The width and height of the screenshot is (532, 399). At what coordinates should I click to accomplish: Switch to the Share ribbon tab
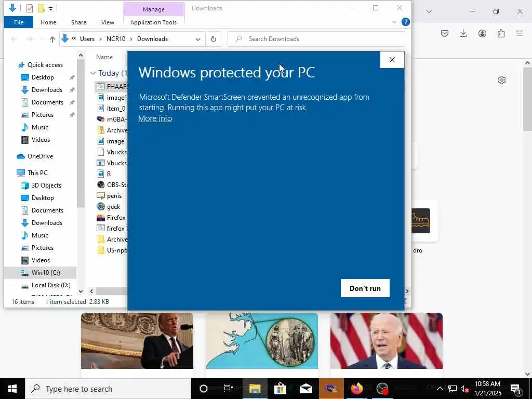tap(78, 22)
